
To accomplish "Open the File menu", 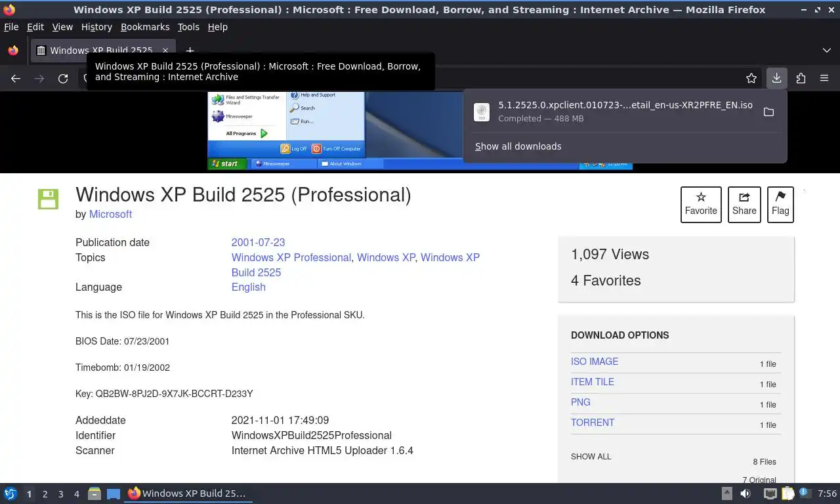I will [11, 27].
